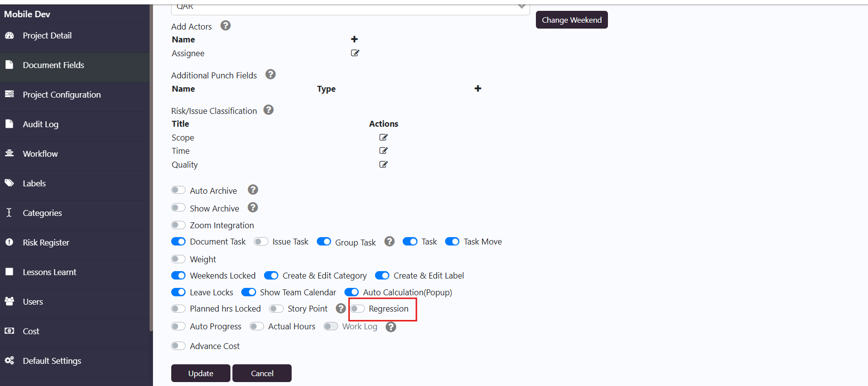Add a new Additional Punch Field
This screenshot has height=386, width=868.
(478, 88)
